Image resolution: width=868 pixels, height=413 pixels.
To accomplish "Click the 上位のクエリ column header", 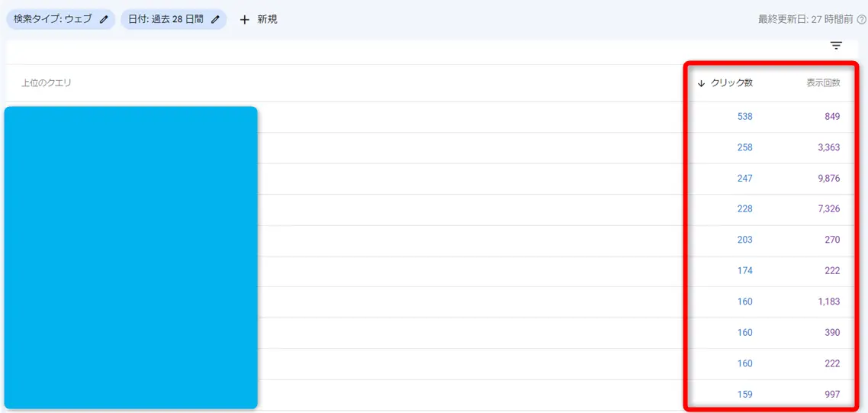I will pos(47,82).
